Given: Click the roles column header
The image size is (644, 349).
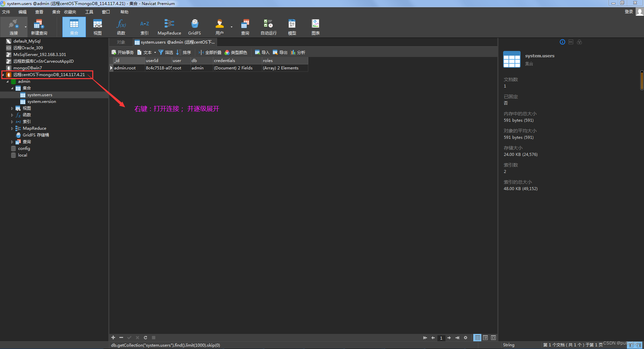Looking at the screenshot, I should [285, 61].
